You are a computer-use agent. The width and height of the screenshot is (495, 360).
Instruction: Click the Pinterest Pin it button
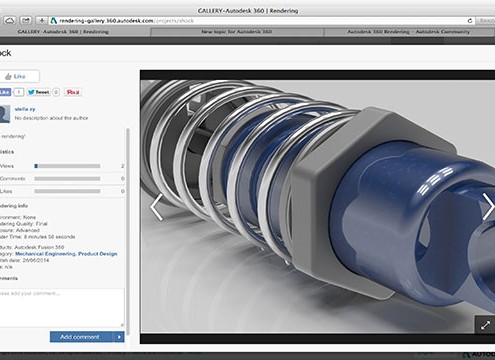[x=73, y=92]
